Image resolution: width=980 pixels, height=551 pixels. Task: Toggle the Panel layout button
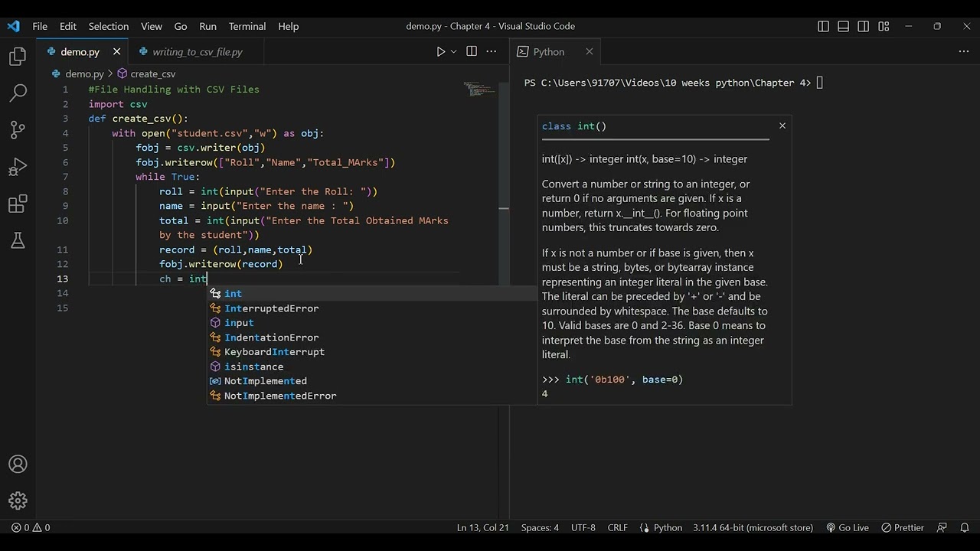click(844, 26)
